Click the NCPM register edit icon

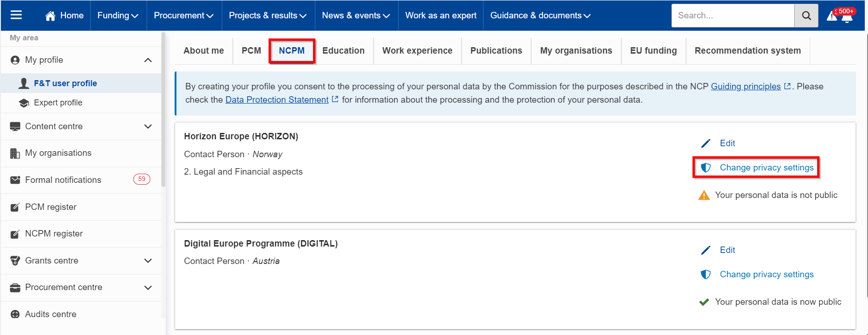[x=15, y=234]
